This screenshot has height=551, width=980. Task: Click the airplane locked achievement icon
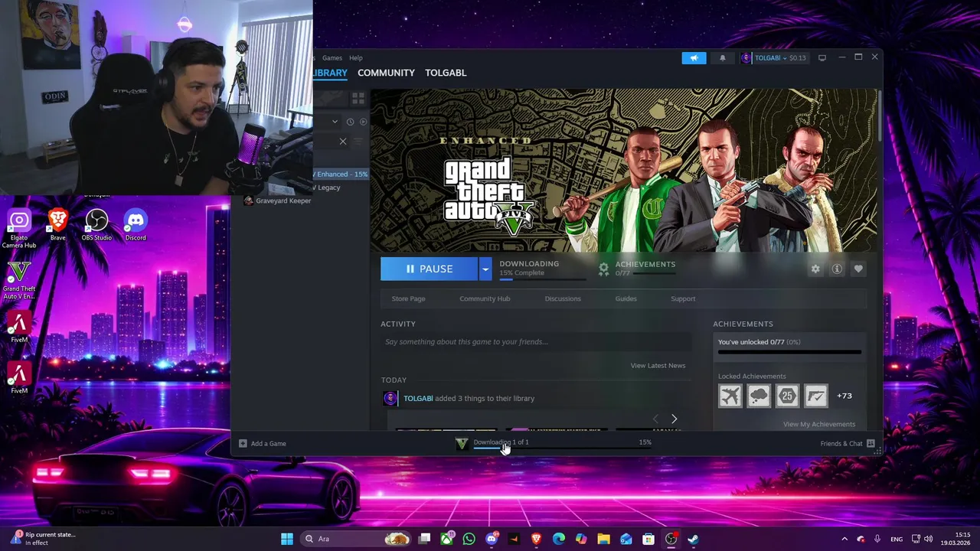(x=730, y=396)
